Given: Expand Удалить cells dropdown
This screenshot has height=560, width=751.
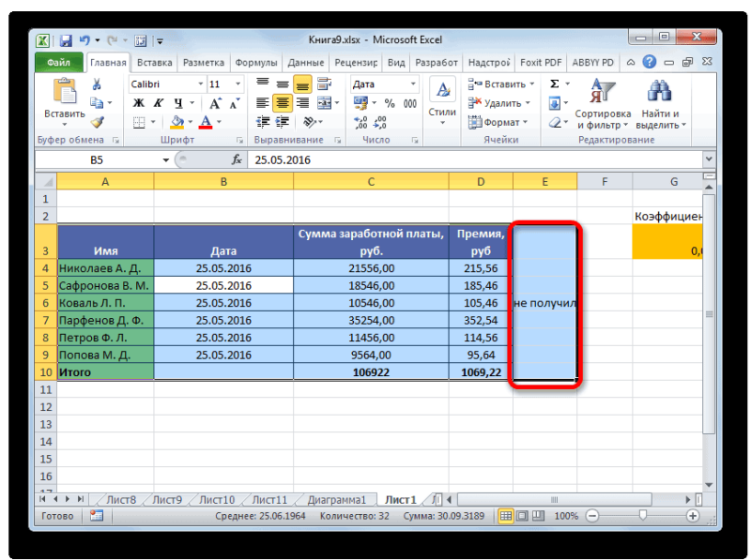Looking at the screenshot, I should pyautogui.click(x=528, y=103).
